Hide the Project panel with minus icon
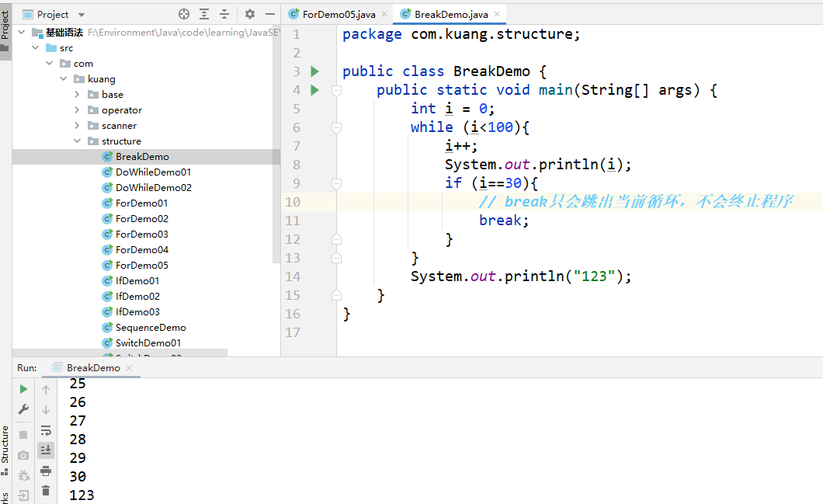The width and height of the screenshot is (823, 504). click(269, 14)
